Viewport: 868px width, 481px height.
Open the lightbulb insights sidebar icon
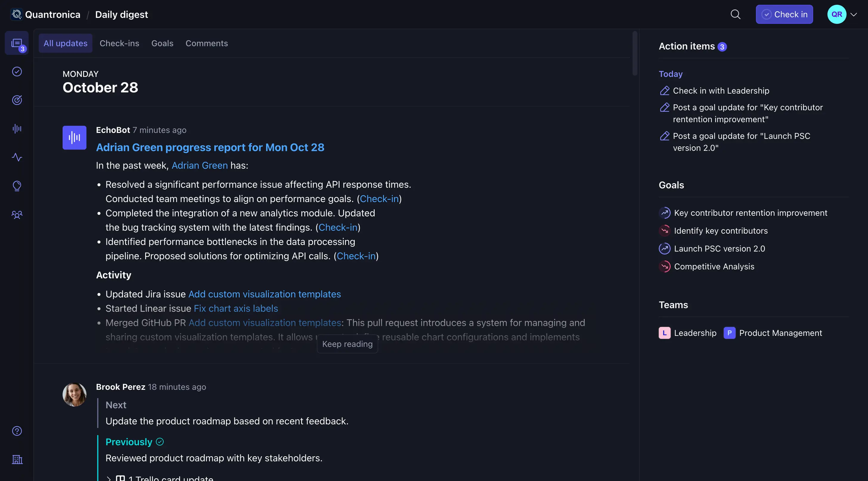tap(17, 186)
